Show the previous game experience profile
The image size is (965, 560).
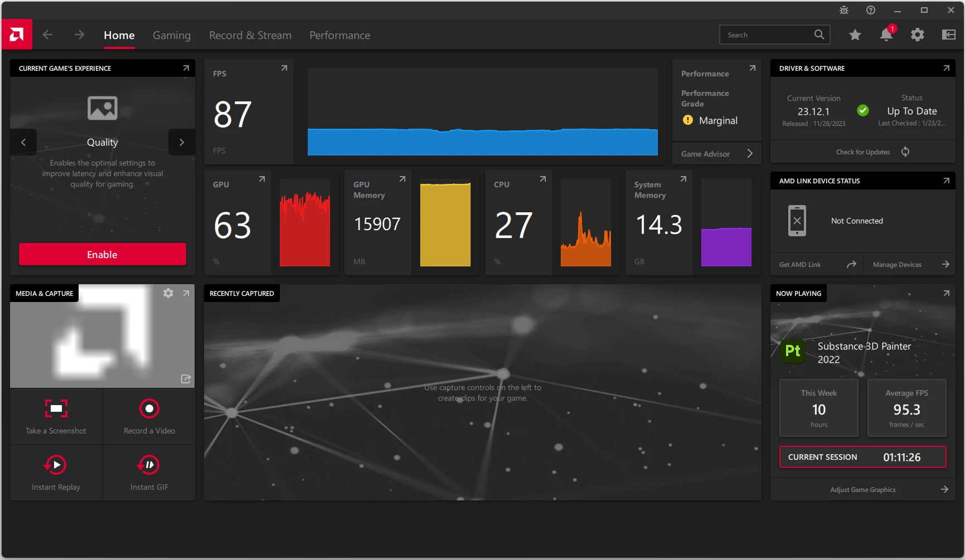click(x=23, y=142)
